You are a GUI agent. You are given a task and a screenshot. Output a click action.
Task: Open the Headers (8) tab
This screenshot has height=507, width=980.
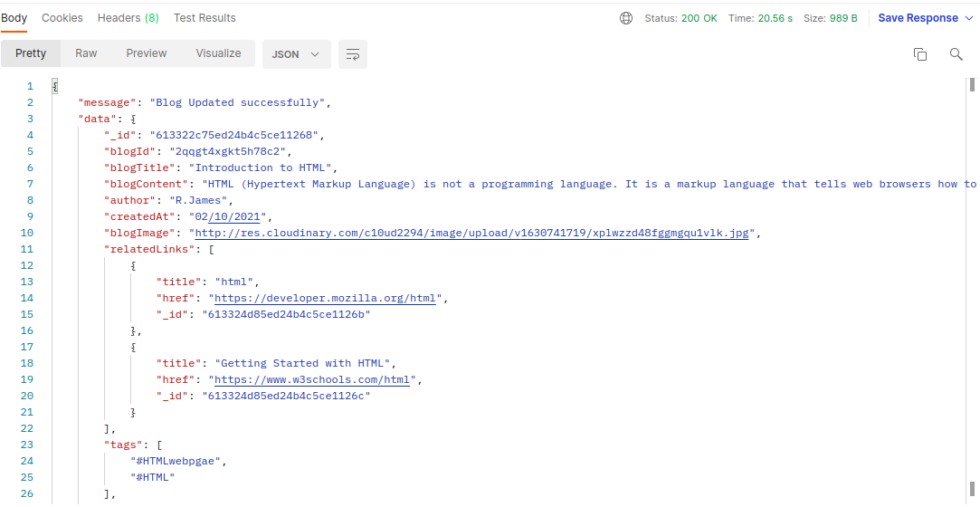pos(128,18)
